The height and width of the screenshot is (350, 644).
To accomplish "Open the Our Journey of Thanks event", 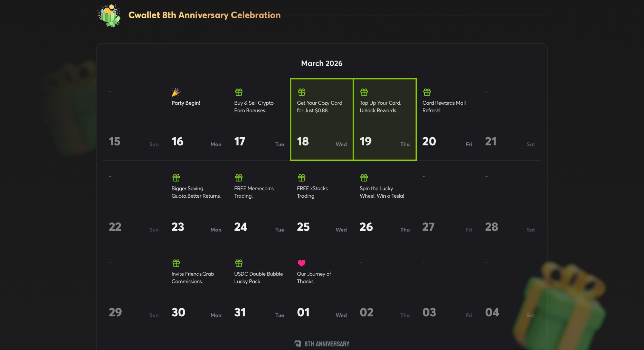I will coord(314,277).
